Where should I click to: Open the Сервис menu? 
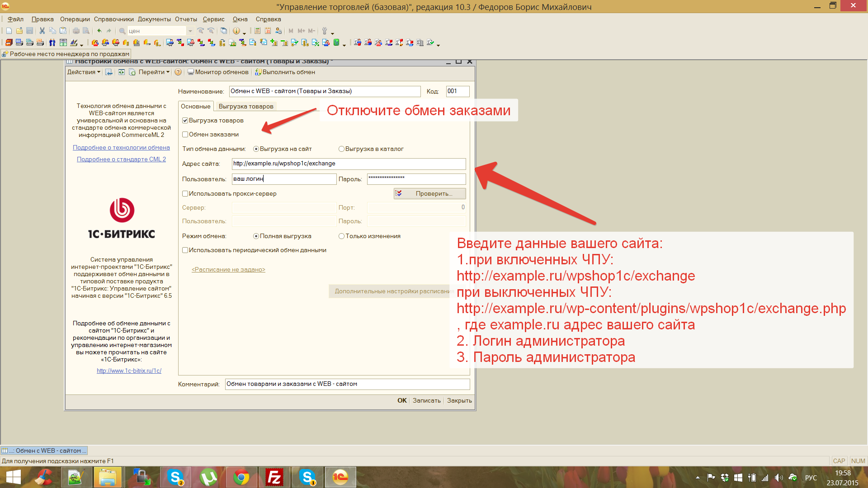[213, 19]
